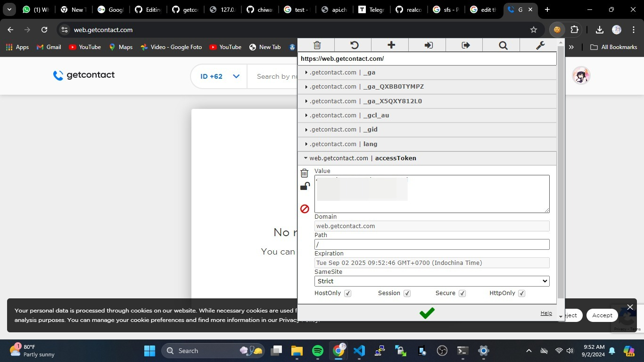Open Spotify from the taskbar
The height and width of the screenshot is (362, 644).
pos(318,351)
